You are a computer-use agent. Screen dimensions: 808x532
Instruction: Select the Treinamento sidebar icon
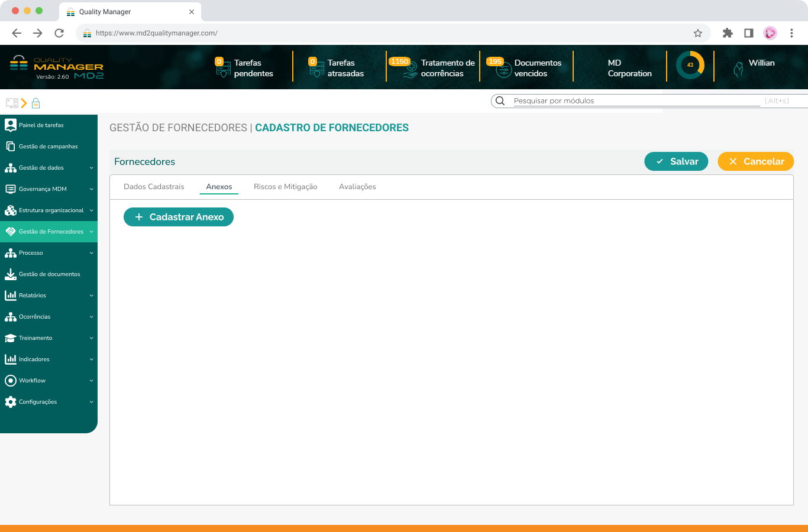[10, 338]
